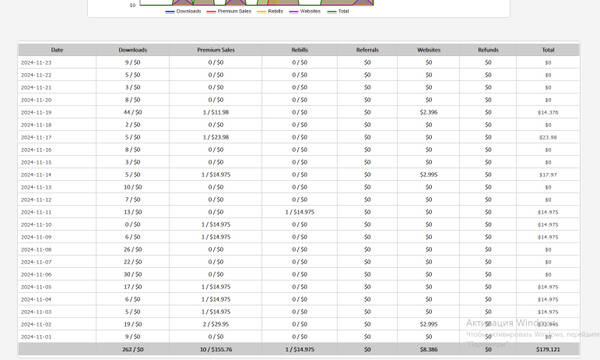The image size is (600, 360).
Task: Click the Date column header
Action: pos(57,50)
